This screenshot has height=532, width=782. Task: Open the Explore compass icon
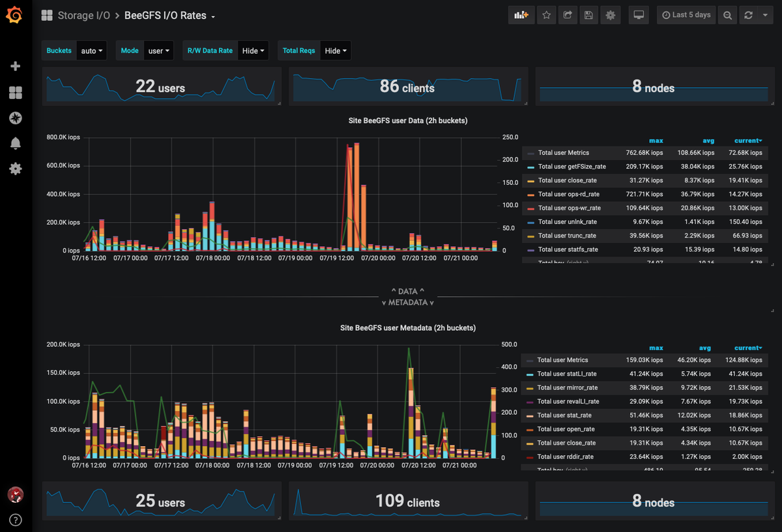pyautogui.click(x=16, y=118)
